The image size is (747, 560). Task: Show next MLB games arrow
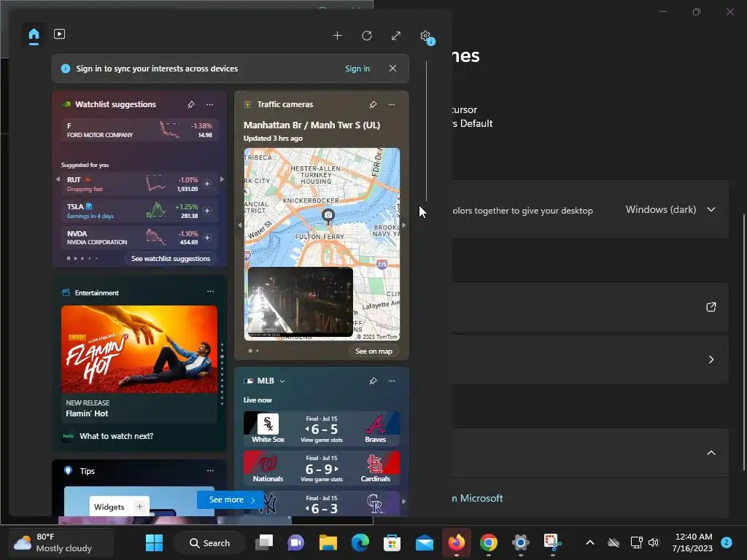[x=404, y=502]
